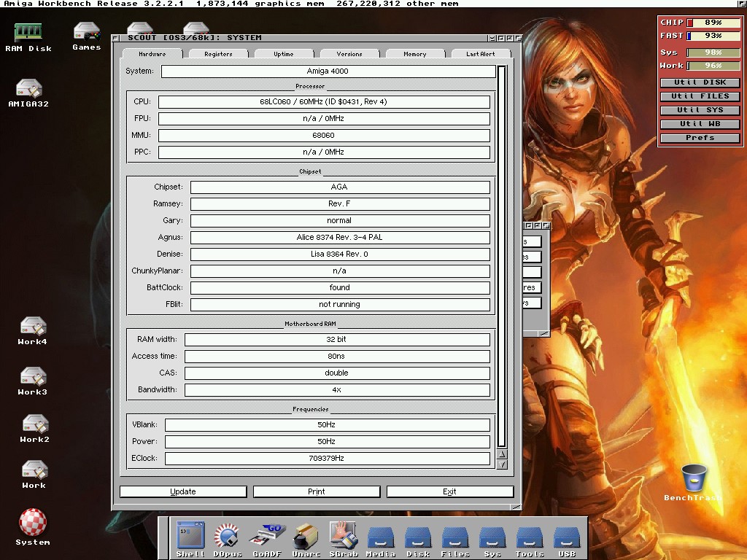747x560 pixels.
Task: Click the Work disk usage gauge
Action: pos(713,66)
